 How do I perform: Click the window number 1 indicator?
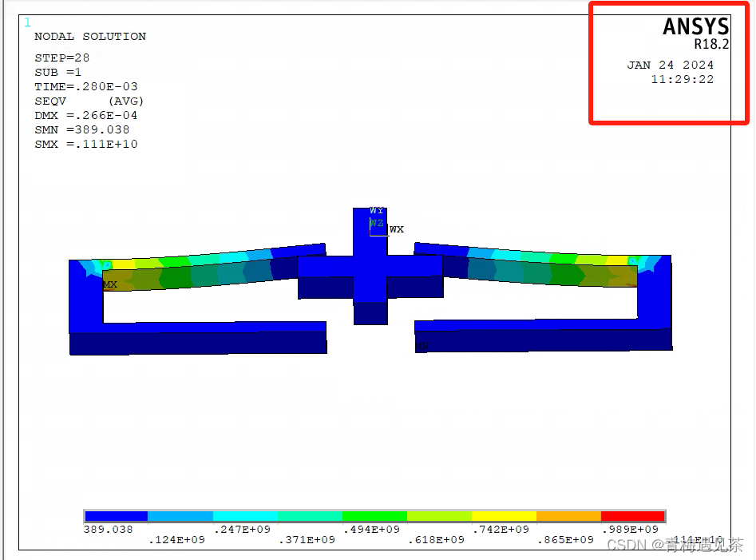pos(27,23)
